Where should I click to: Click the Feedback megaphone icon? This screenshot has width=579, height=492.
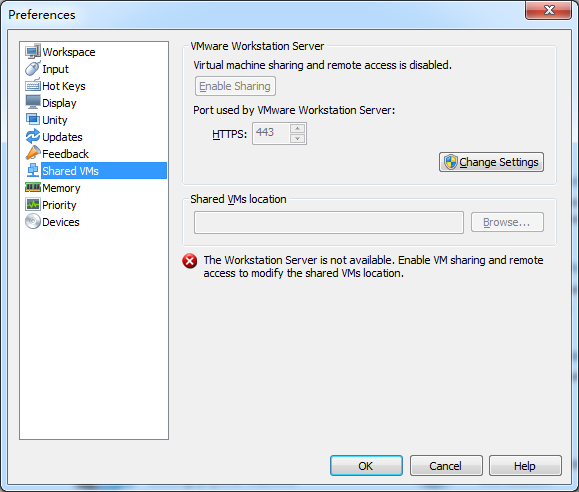(x=33, y=153)
